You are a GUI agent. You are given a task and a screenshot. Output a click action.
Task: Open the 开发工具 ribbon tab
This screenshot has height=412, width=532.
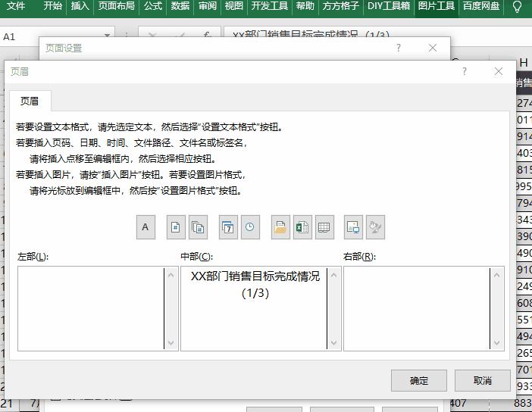270,6
